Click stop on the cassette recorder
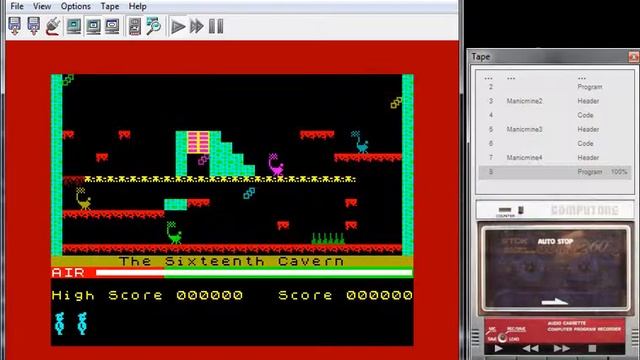The height and width of the screenshot is (360, 640). [592, 348]
